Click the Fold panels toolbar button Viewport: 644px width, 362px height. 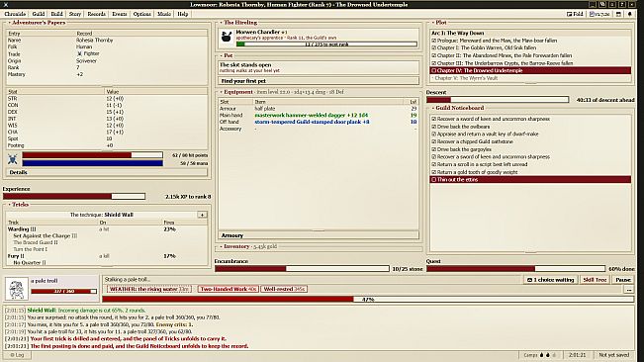(575, 14)
